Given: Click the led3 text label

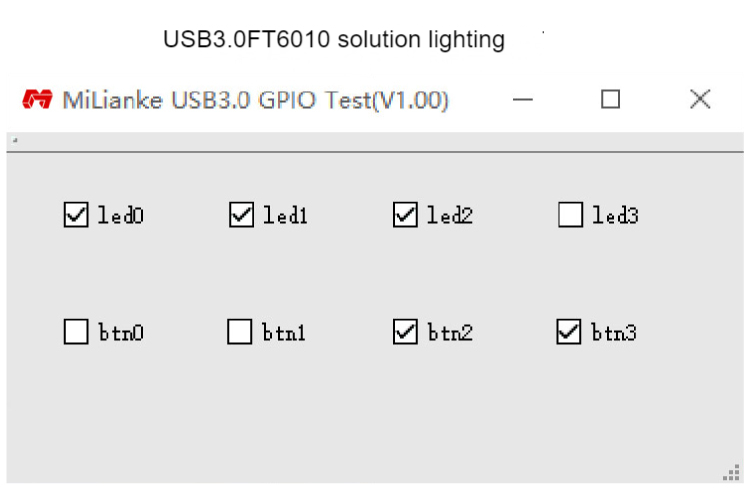Looking at the screenshot, I should coord(615,215).
